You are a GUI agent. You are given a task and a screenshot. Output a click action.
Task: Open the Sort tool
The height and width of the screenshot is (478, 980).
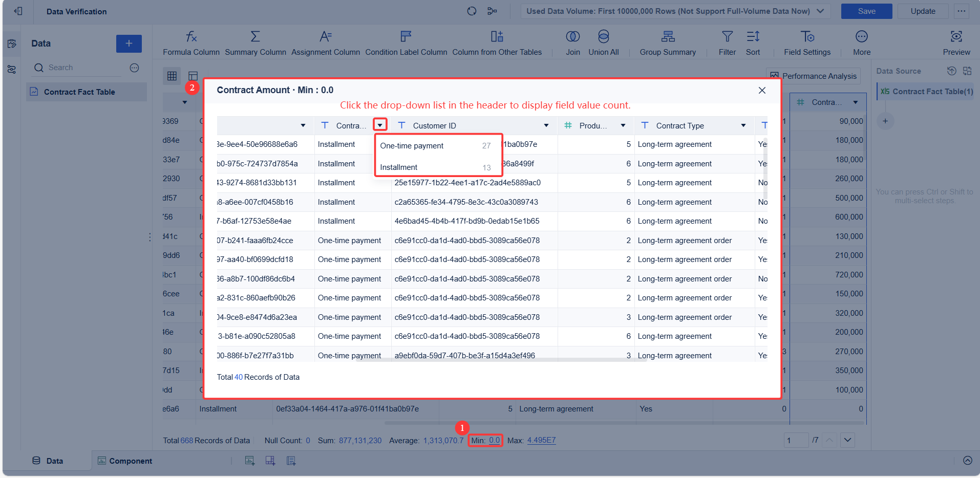pos(753,43)
